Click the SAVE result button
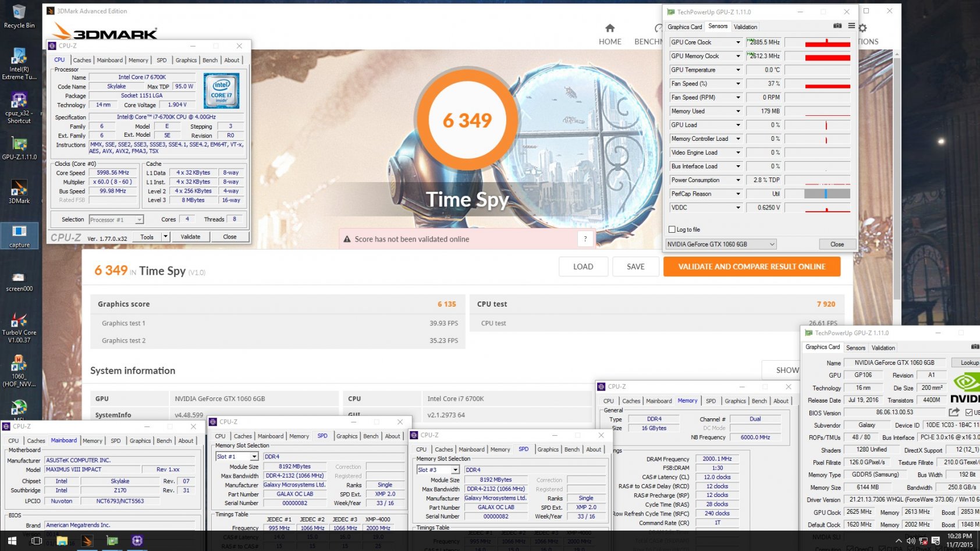 (x=635, y=266)
